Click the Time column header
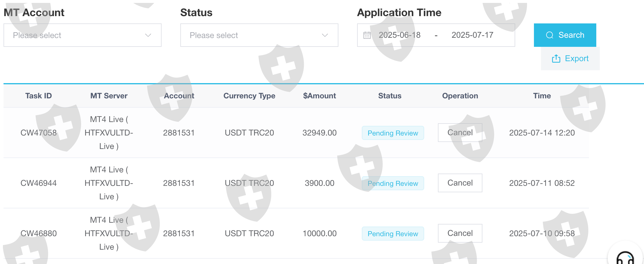644x264 pixels. (x=542, y=96)
